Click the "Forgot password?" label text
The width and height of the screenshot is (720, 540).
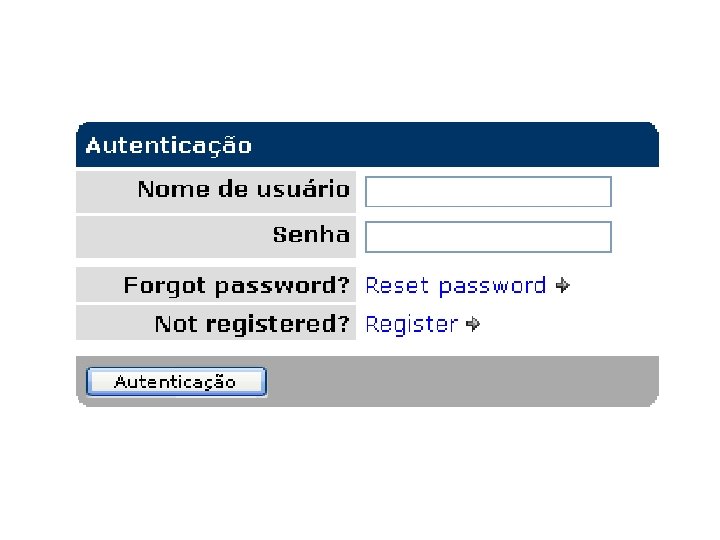pyautogui.click(x=236, y=286)
